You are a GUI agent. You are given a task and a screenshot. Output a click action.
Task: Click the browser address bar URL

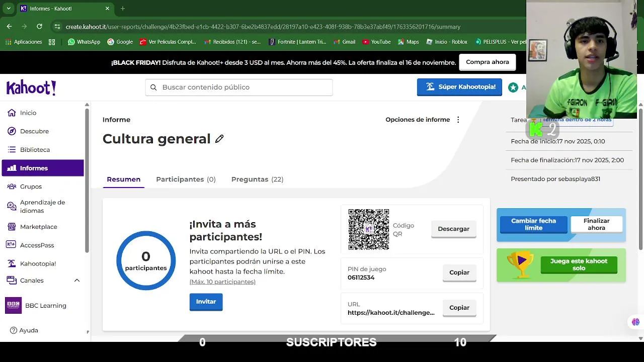click(x=263, y=27)
